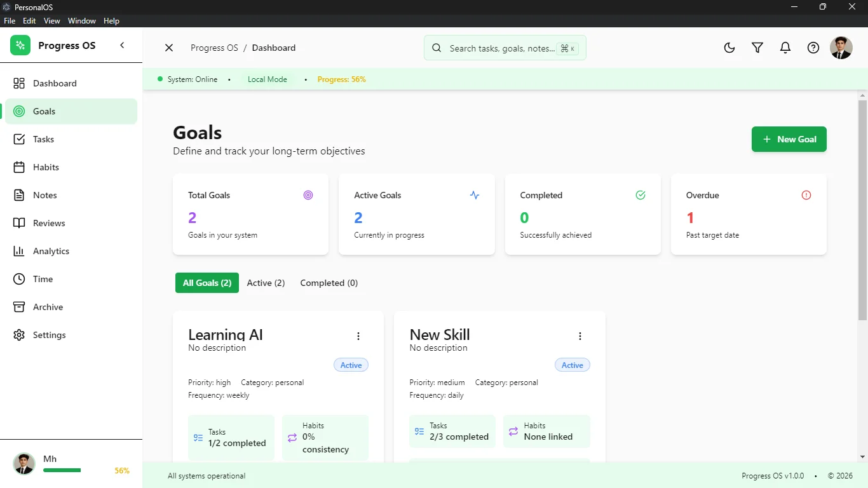Screen dimensions: 868x488
Task: Click the green check icon on Completed card
Action: [641, 195]
